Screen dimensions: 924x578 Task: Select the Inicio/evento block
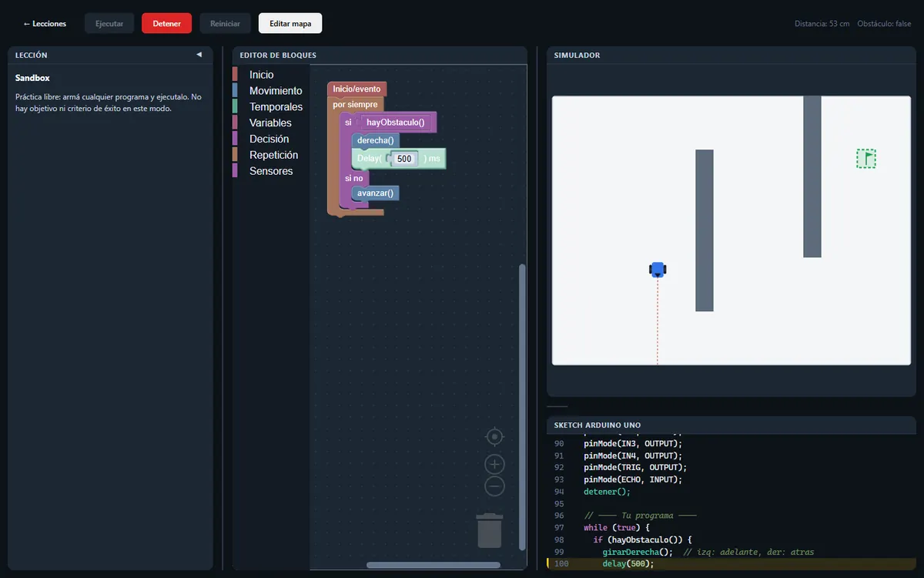coord(357,89)
